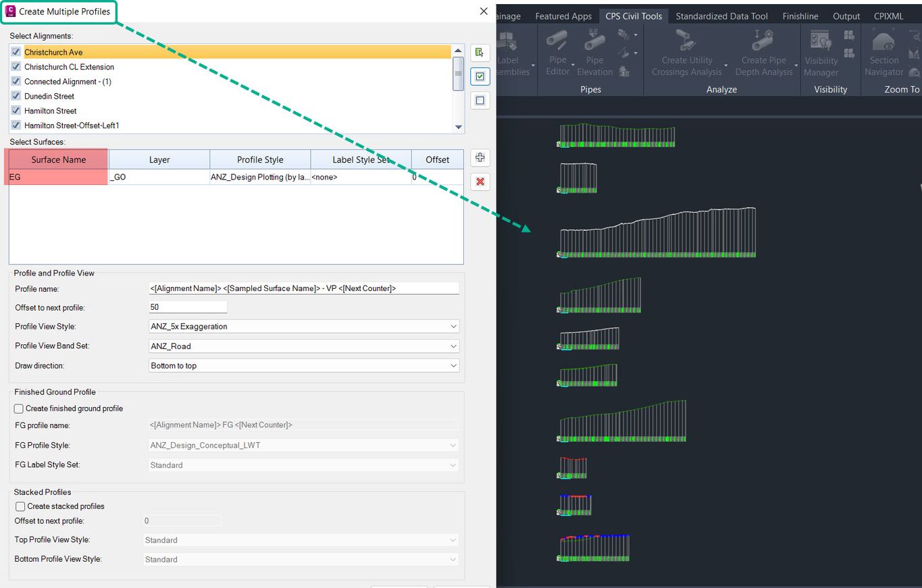The image size is (922, 588).
Task: Switch to the Output ribbon tab
Action: pyautogui.click(x=846, y=16)
